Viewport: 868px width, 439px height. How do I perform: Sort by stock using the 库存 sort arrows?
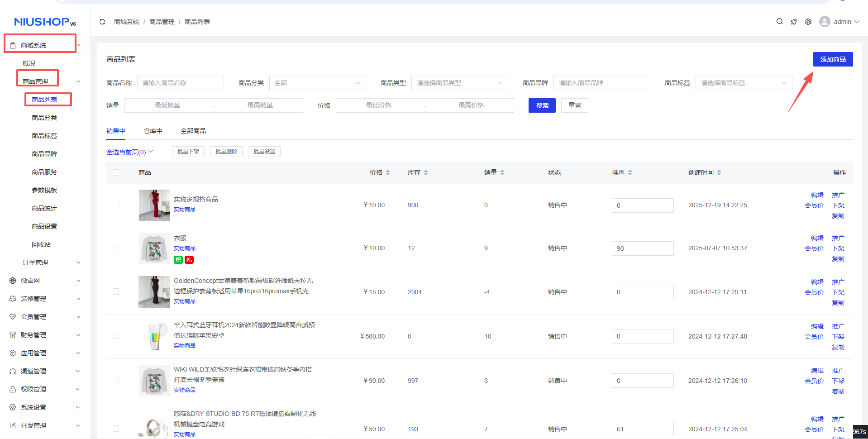426,172
